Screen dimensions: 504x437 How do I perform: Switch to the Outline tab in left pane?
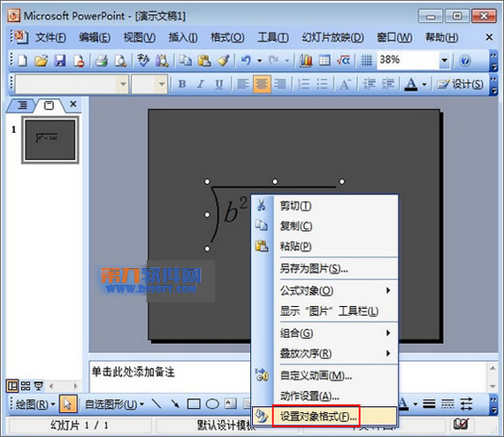click(22, 105)
